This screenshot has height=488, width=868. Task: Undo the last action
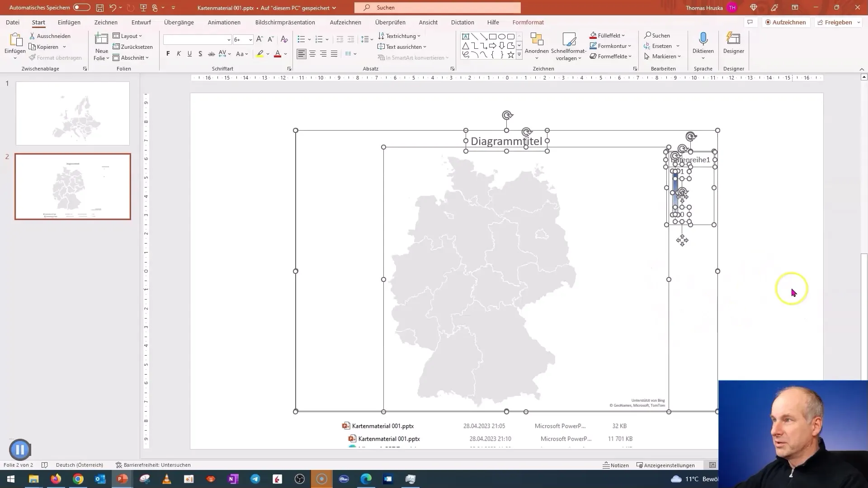tap(113, 8)
